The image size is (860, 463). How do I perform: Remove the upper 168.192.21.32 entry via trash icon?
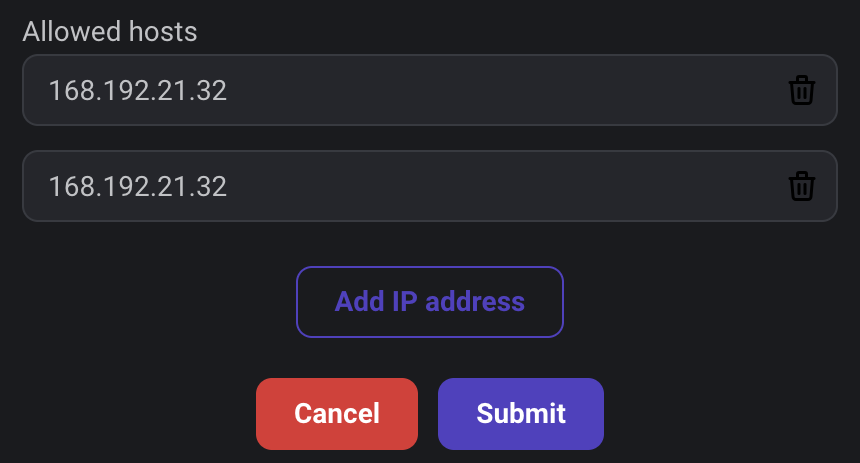click(x=801, y=90)
